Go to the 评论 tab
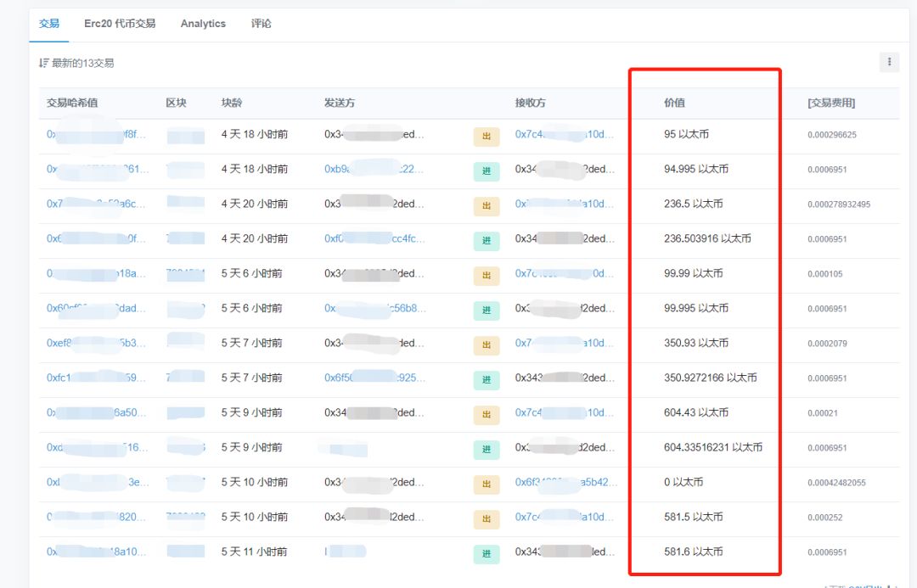The width and height of the screenshot is (917, 588). (262, 24)
